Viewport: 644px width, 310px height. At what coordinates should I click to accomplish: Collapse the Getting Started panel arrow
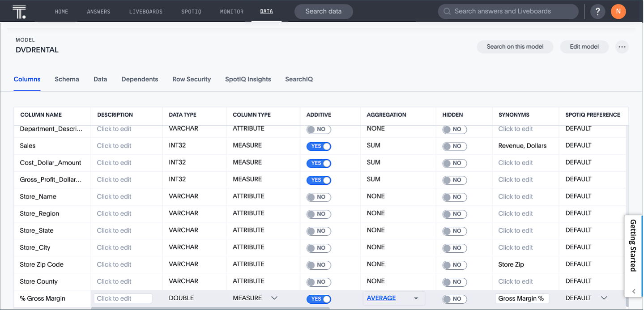634,291
